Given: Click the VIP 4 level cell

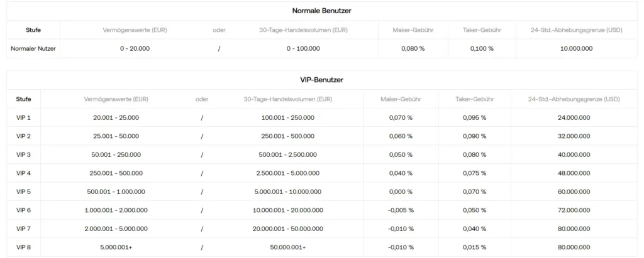Looking at the screenshot, I should pos(24,173).
